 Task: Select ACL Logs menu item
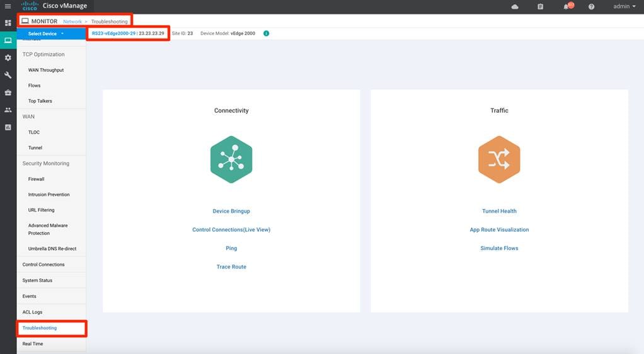coord(32,312)
